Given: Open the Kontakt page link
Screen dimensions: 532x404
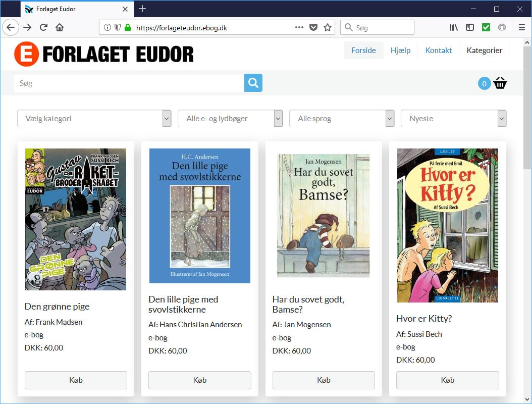Looking at the screenshot, I should pyautogui.click(x=438, y=50).
